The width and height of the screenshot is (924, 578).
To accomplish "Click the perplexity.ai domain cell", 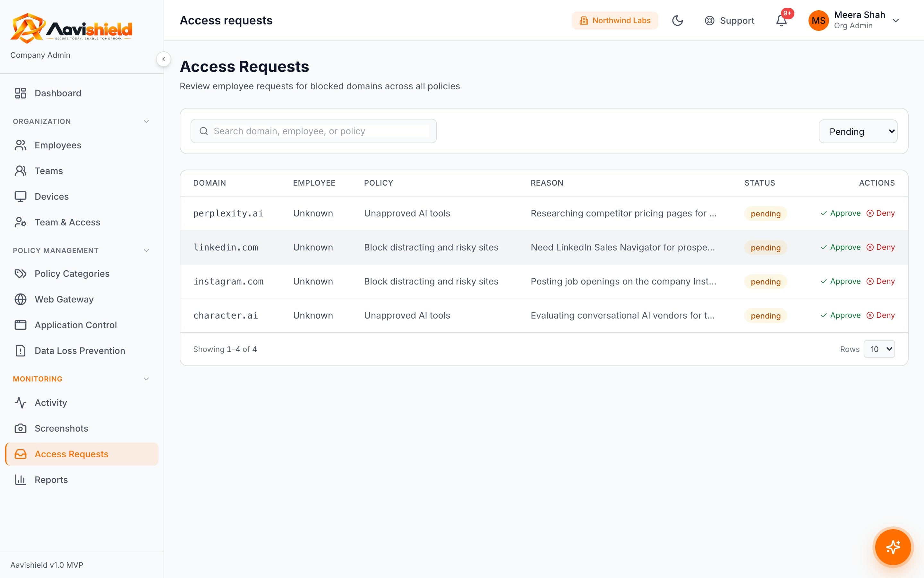I will coord(228,213).
